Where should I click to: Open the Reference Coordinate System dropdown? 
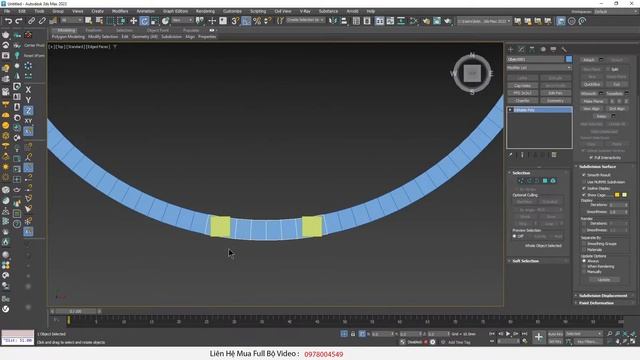[182, 20]
